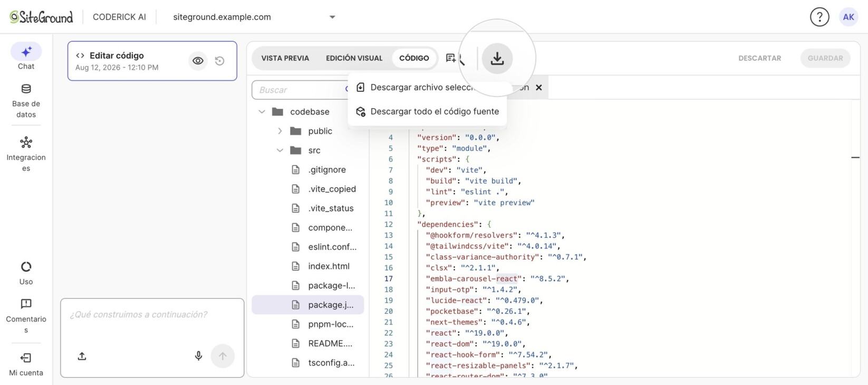This screenshot has width=868, height=385.
Task: Open the siteground.example.com site dropdown
Action: point(254,17)
